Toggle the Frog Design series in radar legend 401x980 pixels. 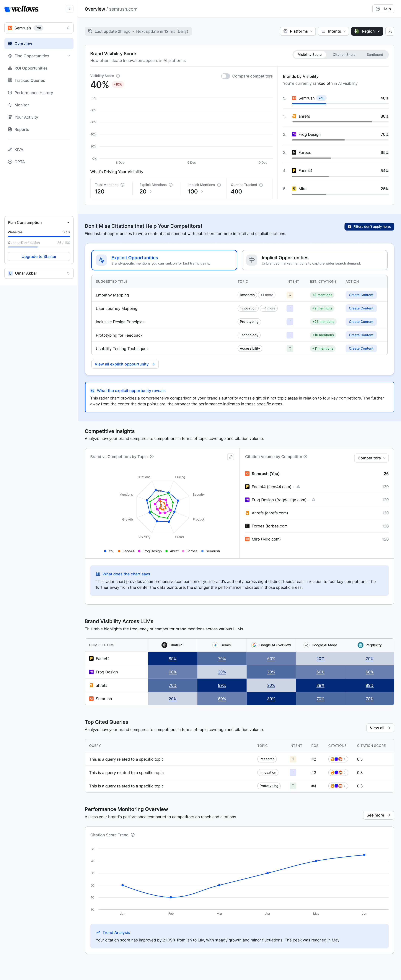[x=150, y=551]
